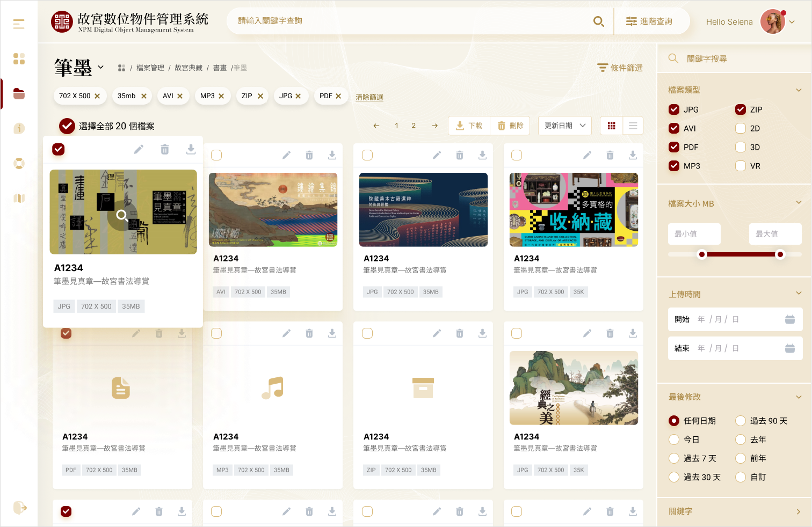Go to 書畫 breadcrumb
The height and width of the screenshot is (527, 812).
[x=220, y=68]
